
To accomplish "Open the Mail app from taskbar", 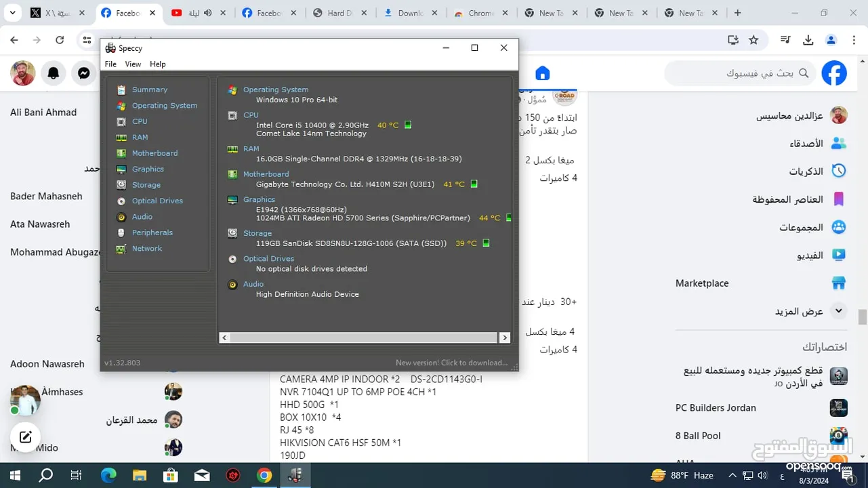I will [x=202, y=476].
